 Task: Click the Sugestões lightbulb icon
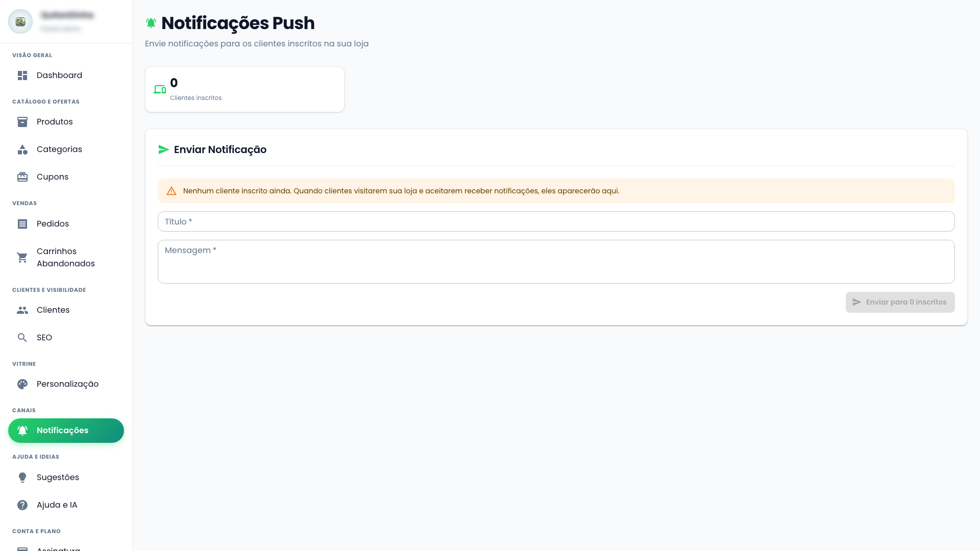22,478
